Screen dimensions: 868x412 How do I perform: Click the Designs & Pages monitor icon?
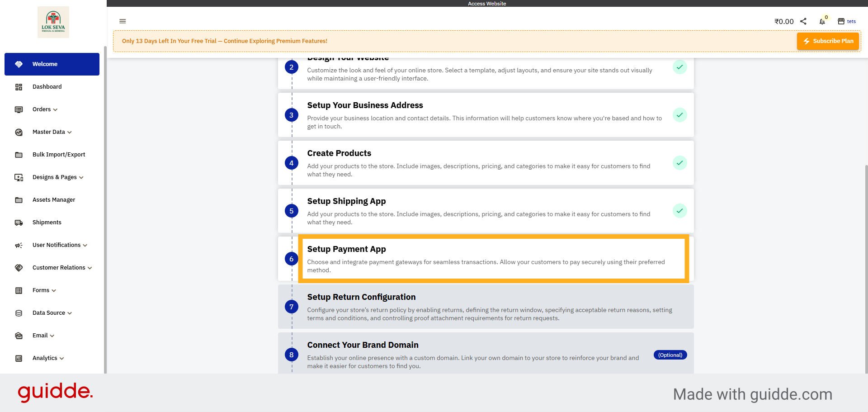coord(19,177)
